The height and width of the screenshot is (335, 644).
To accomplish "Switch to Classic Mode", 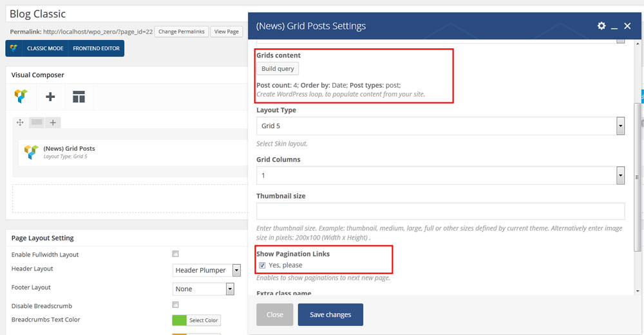I will pyautogui.click(x=44, y=48).
